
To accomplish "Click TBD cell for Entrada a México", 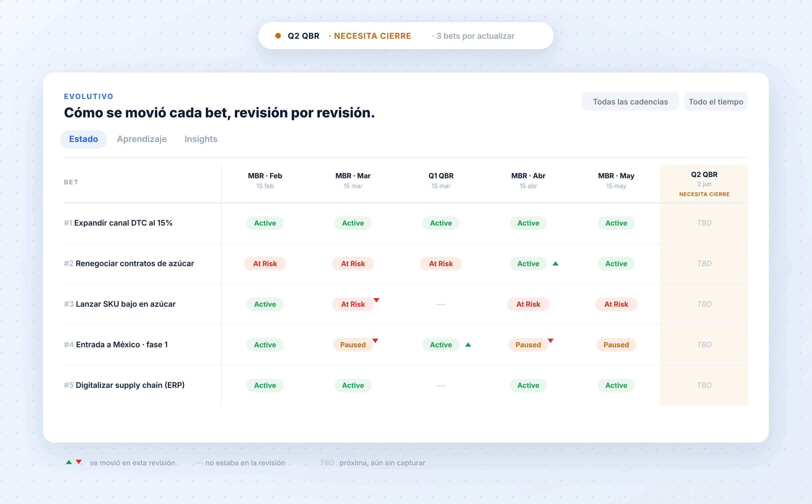I will pos(704,345).
